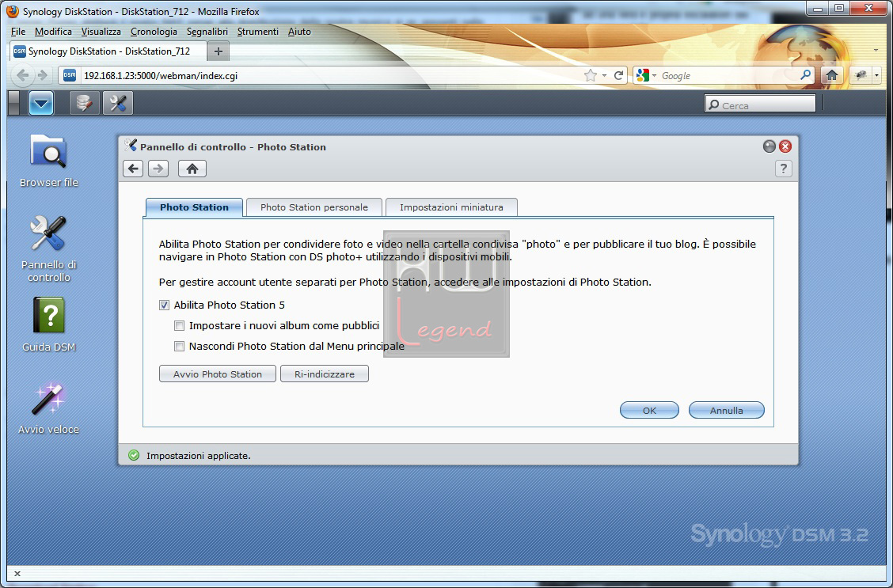Viewport: 893px width, 588px height.
Task: Click the Impostazioni applicate status message
Action: [x=198, y=456]
